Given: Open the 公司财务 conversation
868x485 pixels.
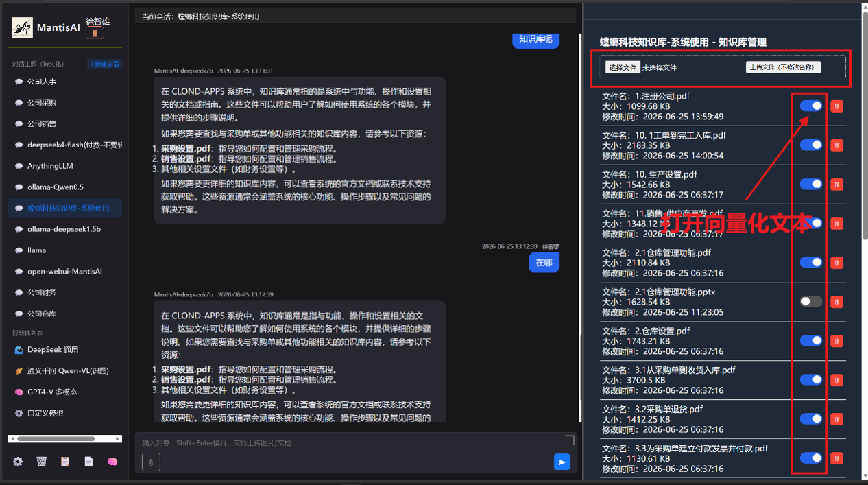Looking at the screenshot, I should tap(65, 292).
